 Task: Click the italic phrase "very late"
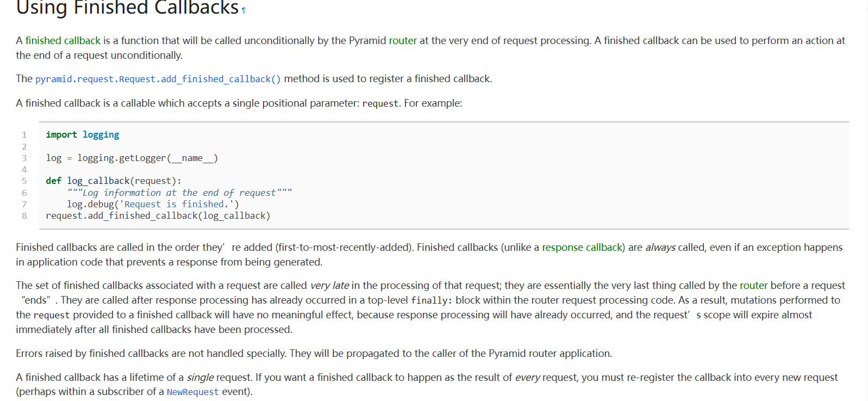click(329, 286)
